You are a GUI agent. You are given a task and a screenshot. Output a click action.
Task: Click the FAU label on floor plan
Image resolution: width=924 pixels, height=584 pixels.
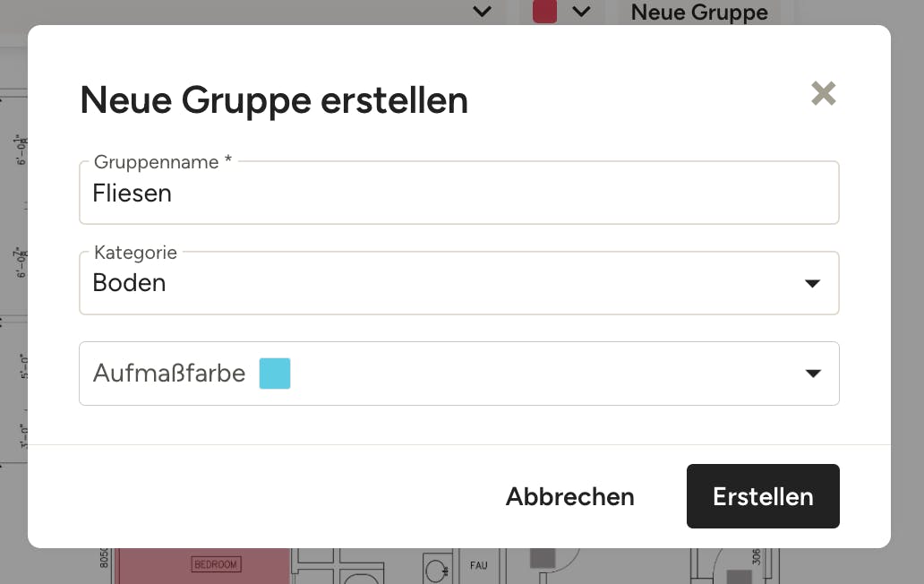[x=478, y=565]
